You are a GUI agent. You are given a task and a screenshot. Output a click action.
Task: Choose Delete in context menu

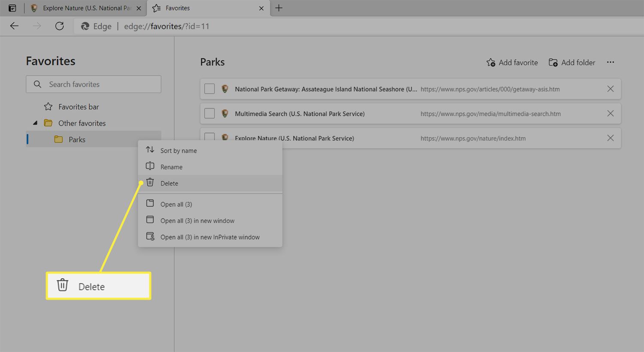[210, 183]
